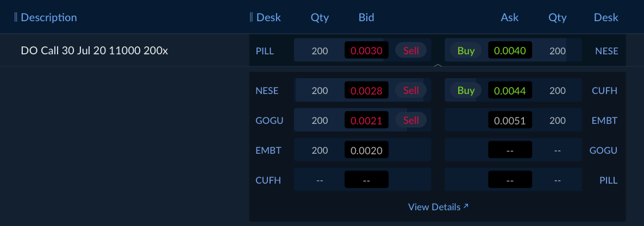Buy from CUFH at 0.0044
644x226 pixels.
click(466, 91)
